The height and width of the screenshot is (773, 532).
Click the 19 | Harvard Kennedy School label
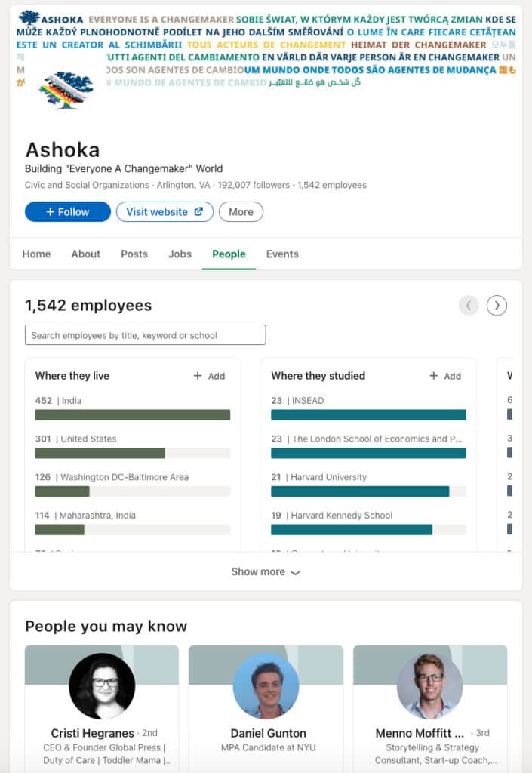(x=331, y=515)
